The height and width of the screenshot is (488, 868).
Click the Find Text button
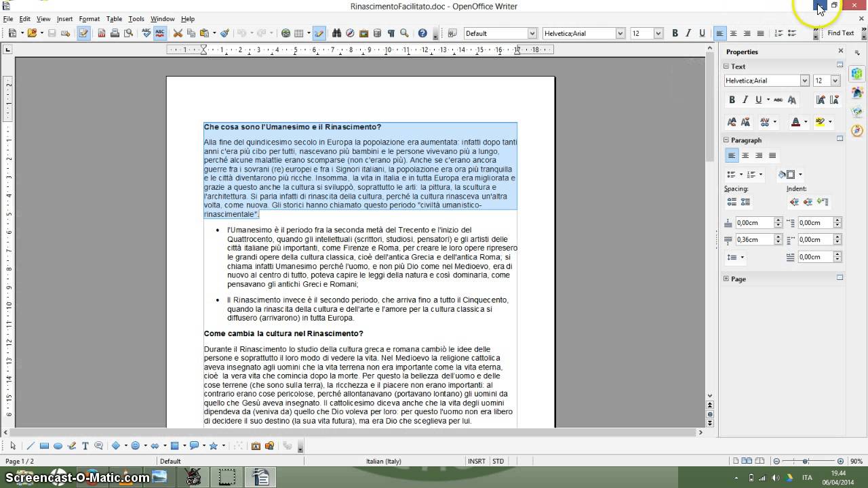pos(840,33)
